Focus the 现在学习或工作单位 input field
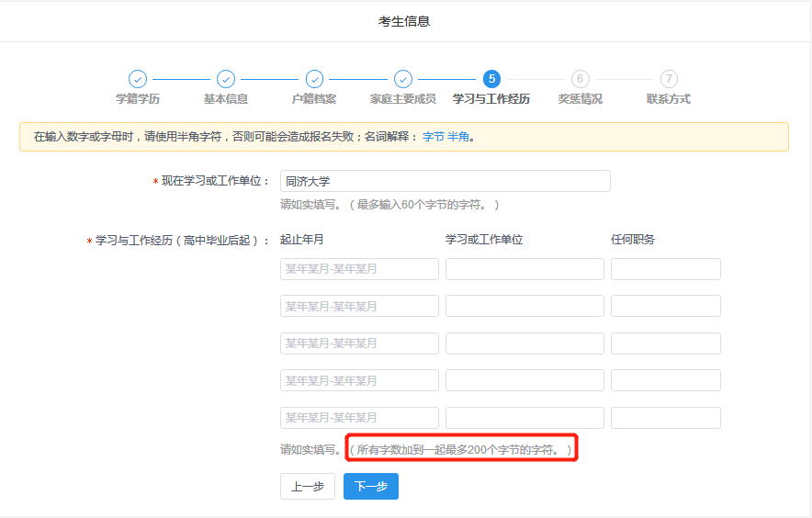Image resolution: width=812 pixels, height=518 pixels. pyautogui.click(x=445, y=181)
